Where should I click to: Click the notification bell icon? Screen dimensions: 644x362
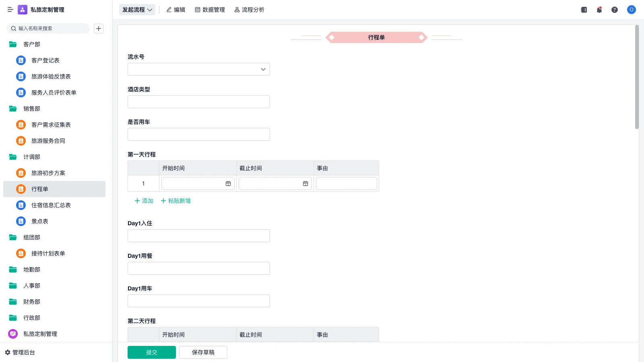599,10
